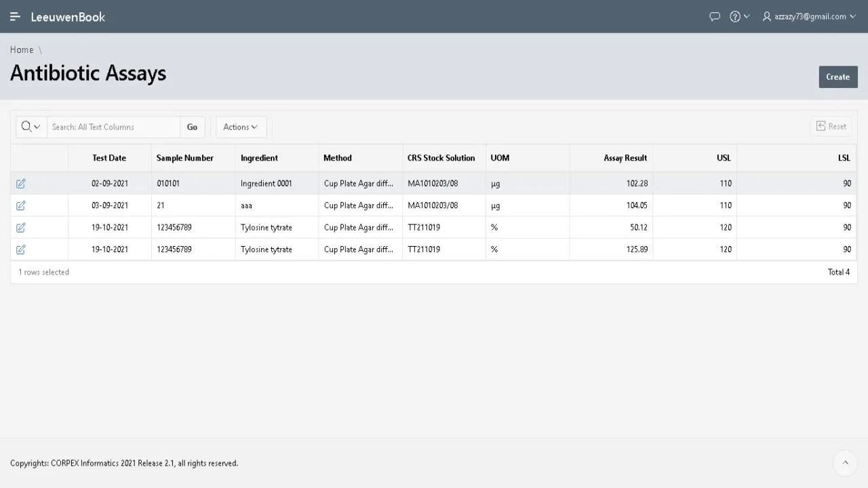Edit the row with sample number 21
The width and height of the screenshot is (868, 488).
pyautogui.click(x=21, y=205)
